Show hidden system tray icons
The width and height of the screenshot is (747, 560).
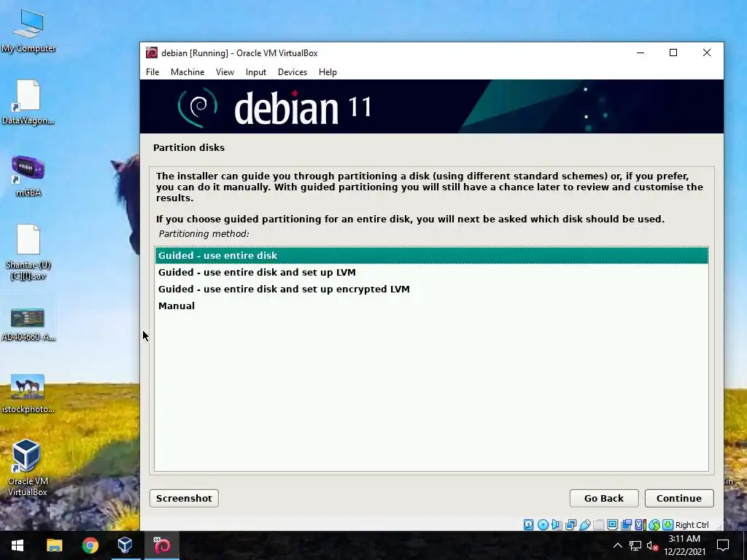tap(617, 545)
